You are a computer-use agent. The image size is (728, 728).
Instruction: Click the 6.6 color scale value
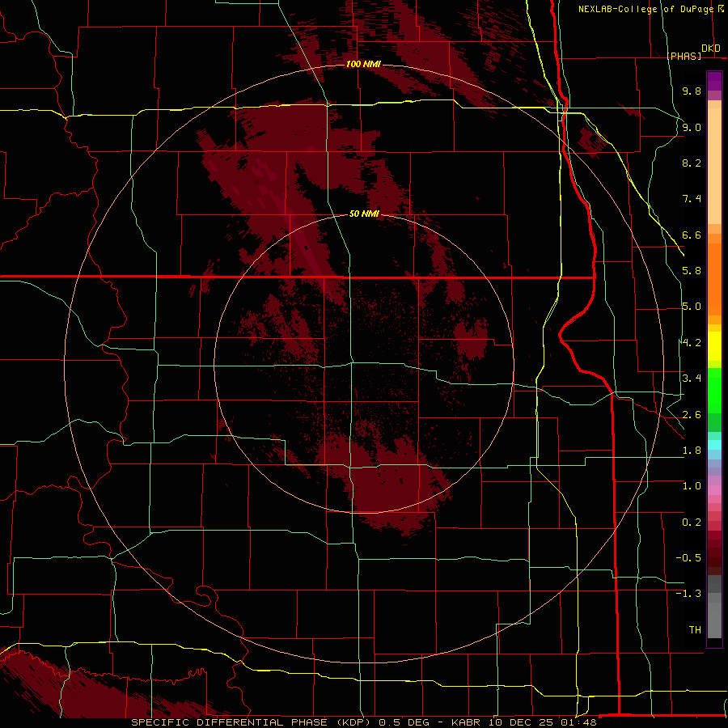coord(692,235)
